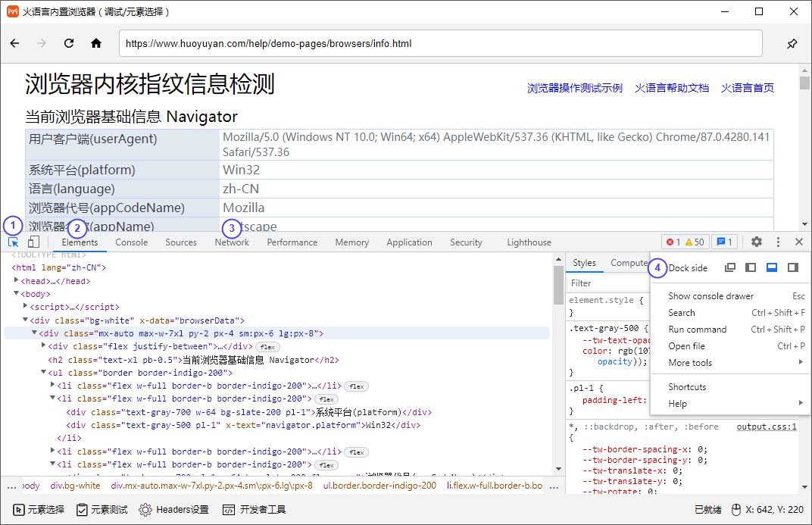Viewport: 812px width, 525px height.
Task: Dock DevTools to the left side
Action: pos(751,267)
